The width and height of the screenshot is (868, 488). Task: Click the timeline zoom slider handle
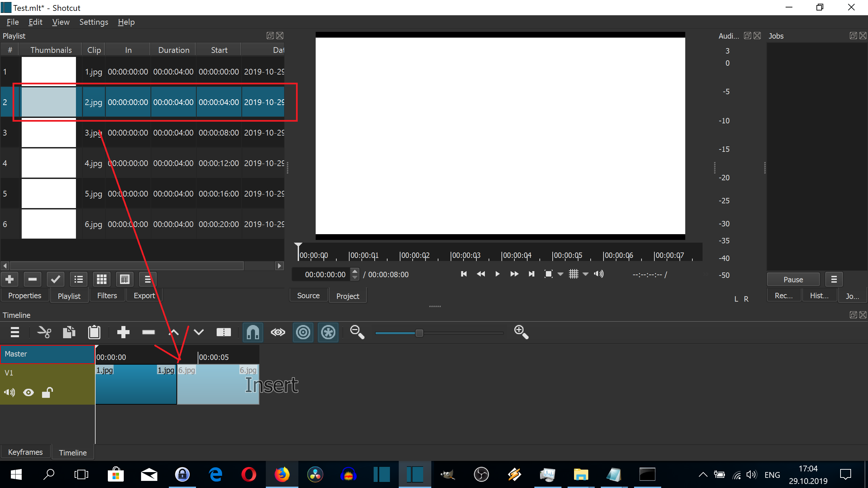click(x=419, y=333)
